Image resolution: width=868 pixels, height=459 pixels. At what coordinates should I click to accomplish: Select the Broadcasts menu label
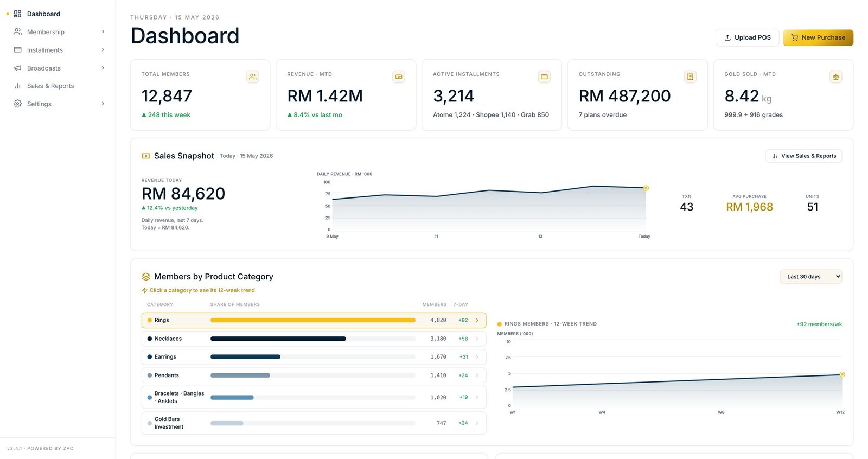click(x=44, y=68)
